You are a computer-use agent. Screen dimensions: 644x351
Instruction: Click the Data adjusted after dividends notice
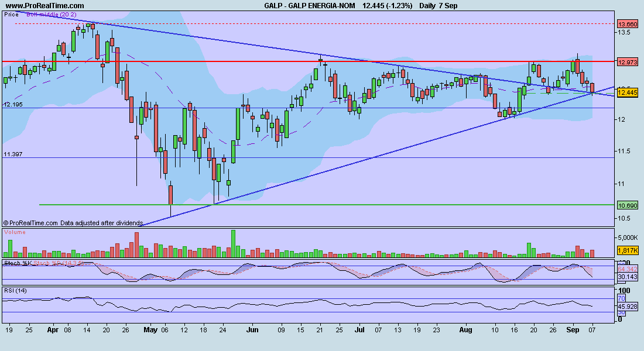101,223
